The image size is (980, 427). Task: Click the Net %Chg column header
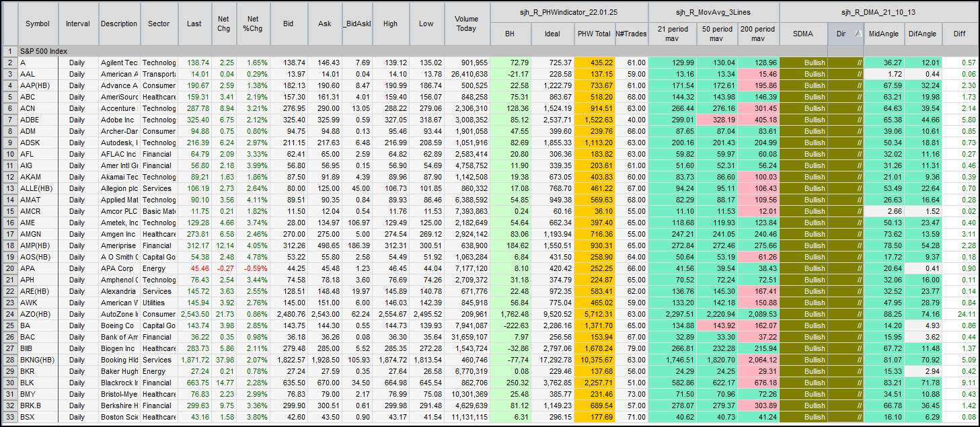point(254,24)
